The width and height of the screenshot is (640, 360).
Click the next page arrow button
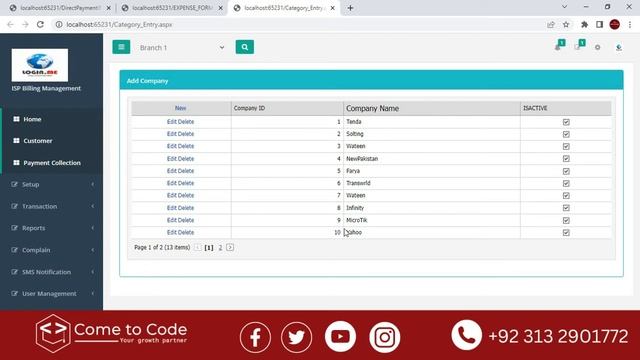click(230, 247)
